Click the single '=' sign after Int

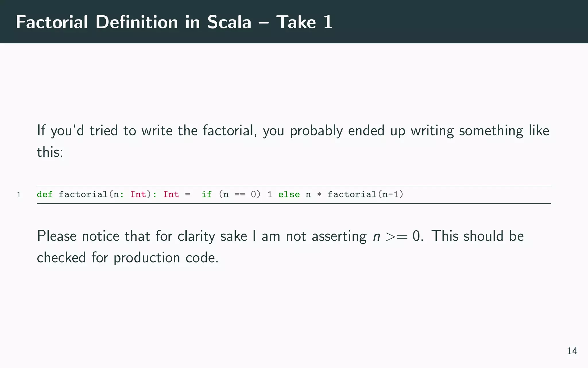[187, 195]
